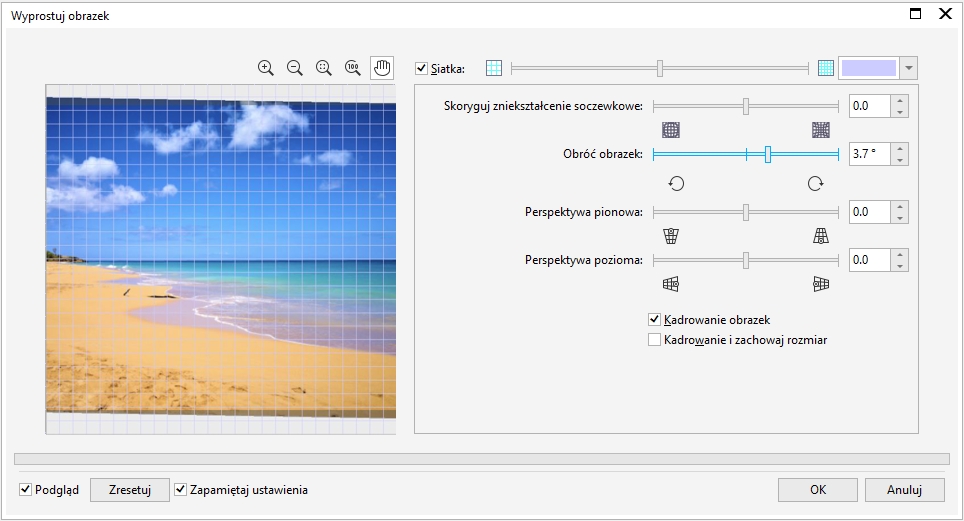Click the right horizontal perspective icon
This screenshot has height=521, width=964.
(821, 284)
